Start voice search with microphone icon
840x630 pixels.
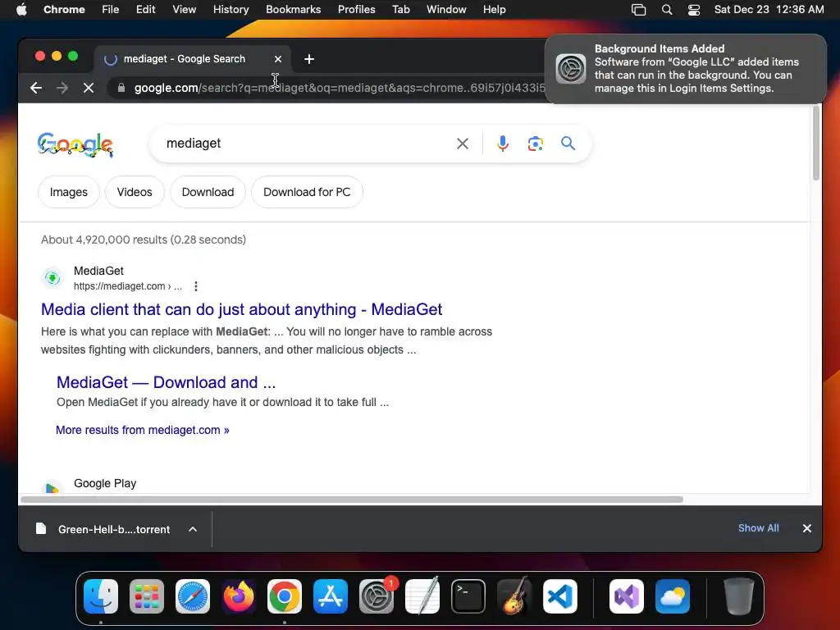[503, 144]
